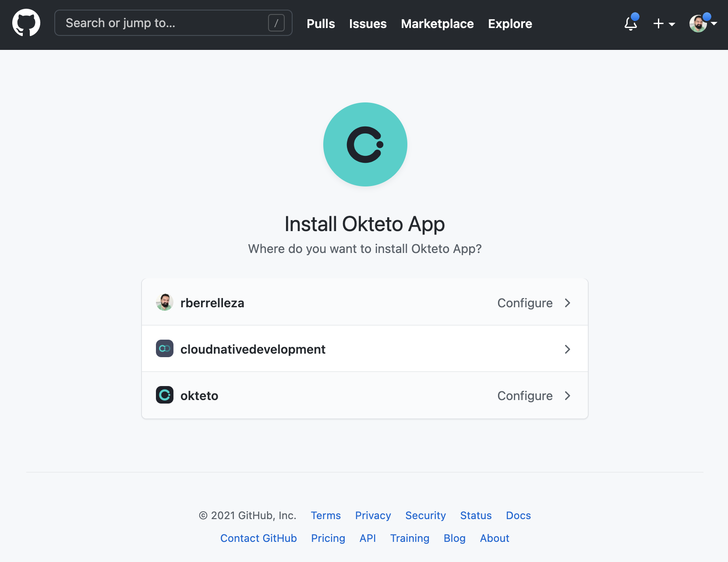Configure Okteto App for rberrelleza
The width and height of the screenshot is (728, 562).
tap(524, 302)
